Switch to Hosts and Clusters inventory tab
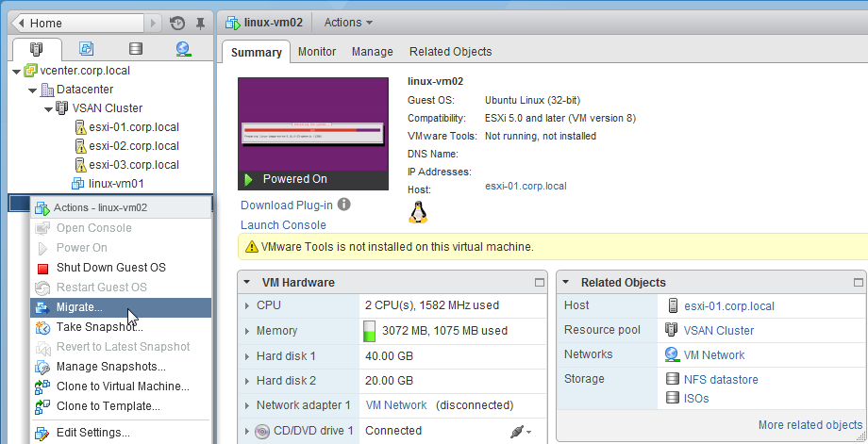The height and width of the screenshot is (444, 868). (x=36, y=49)
